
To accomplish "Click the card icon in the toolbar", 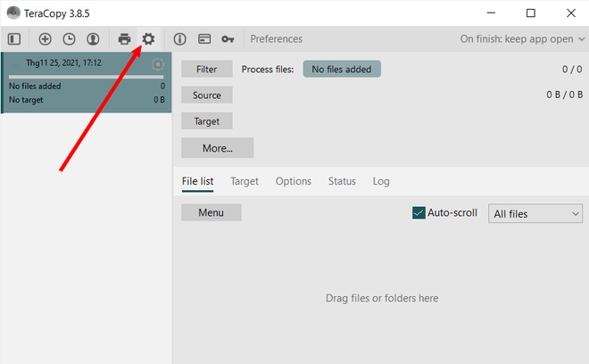I will 203,39.
